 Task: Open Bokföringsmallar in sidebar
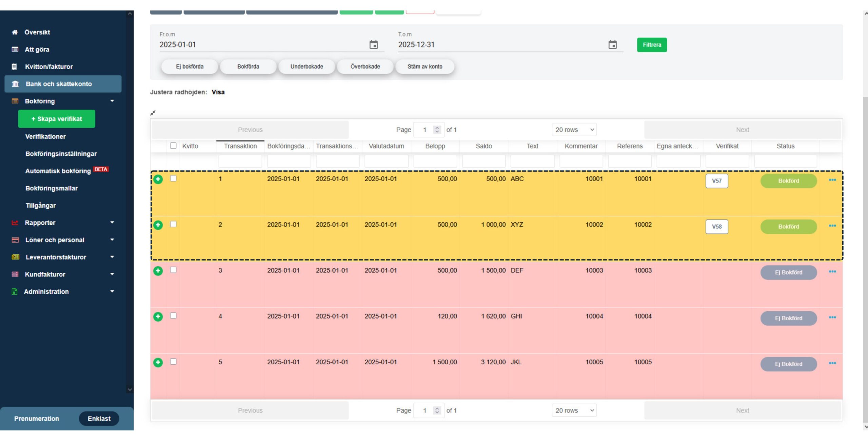(52, 188)
